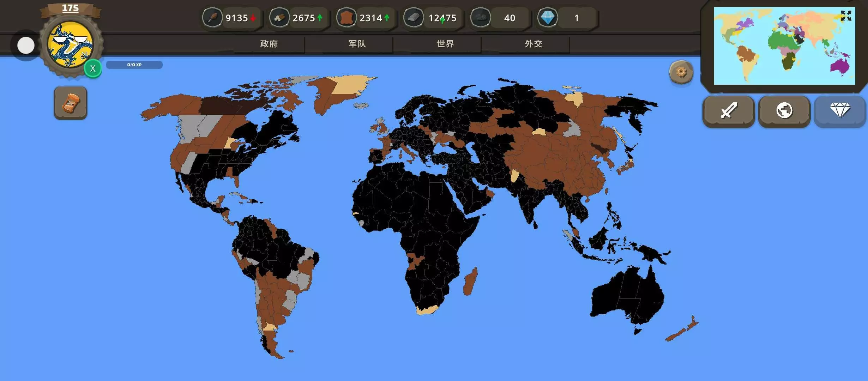
Task: Click the white circle floating button
Action: (x=26, y=46)
